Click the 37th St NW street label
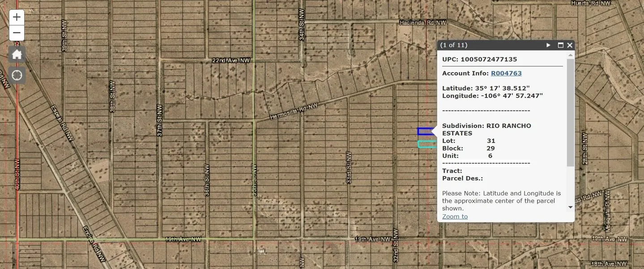 (160, 121)
